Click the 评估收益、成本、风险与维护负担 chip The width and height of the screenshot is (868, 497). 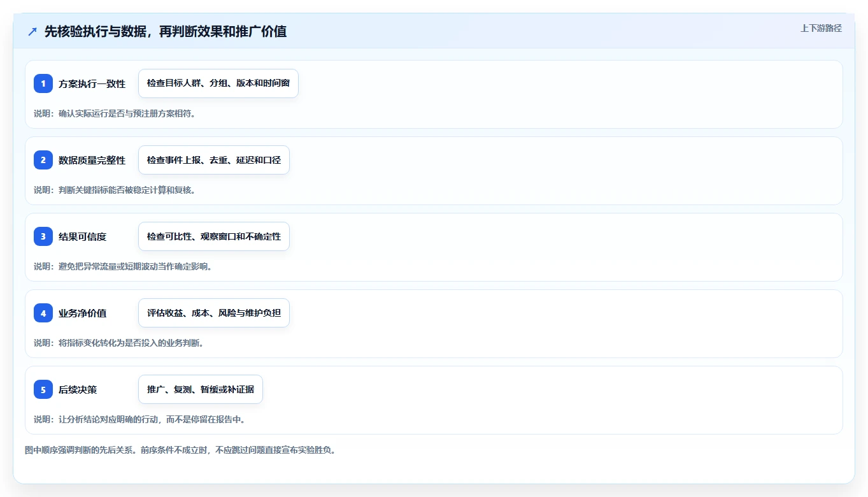pyautogui.click(x=214, y=313)
